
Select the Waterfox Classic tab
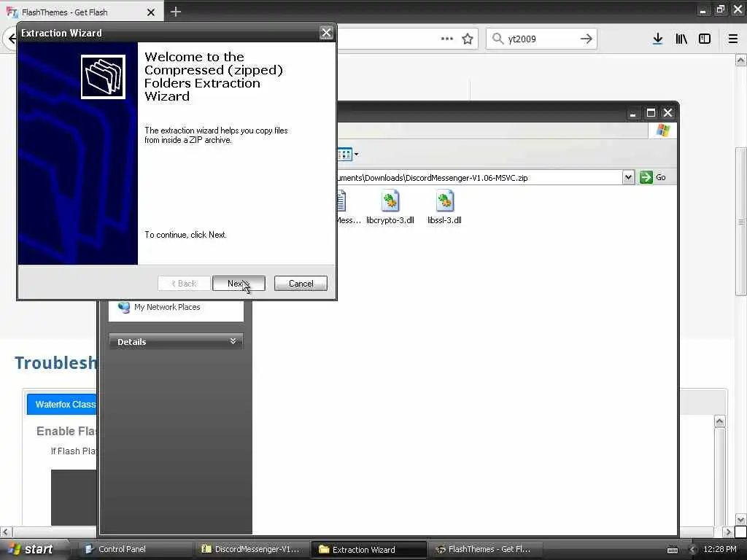pyautogui.click(x=62, y=404)
